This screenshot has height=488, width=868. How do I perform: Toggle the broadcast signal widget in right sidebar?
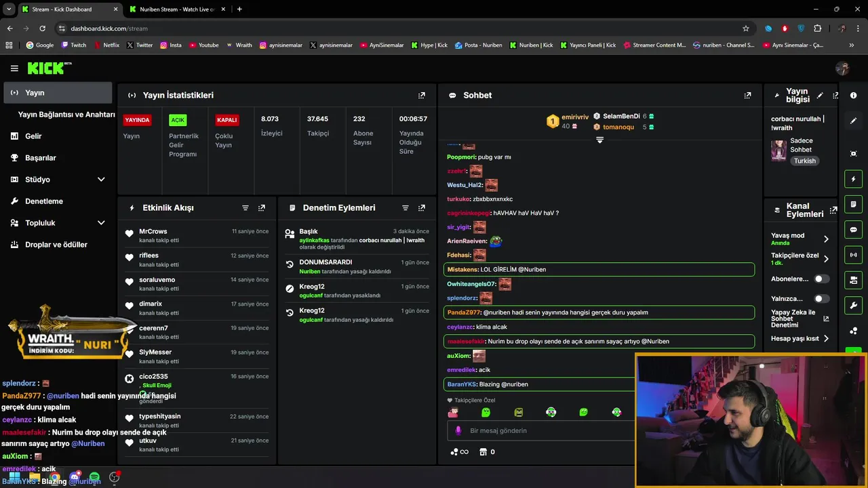854,255
